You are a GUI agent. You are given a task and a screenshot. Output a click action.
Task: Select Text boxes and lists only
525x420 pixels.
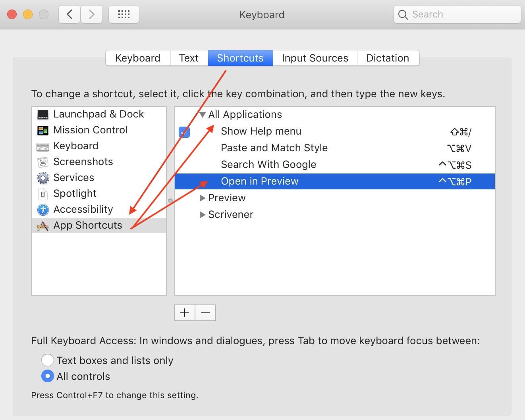pos(48,360)
